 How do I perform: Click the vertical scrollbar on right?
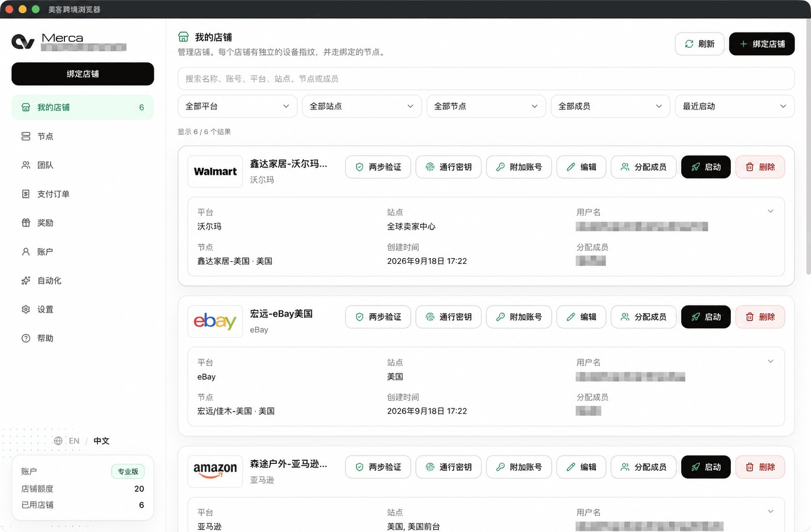pos(808,148)
